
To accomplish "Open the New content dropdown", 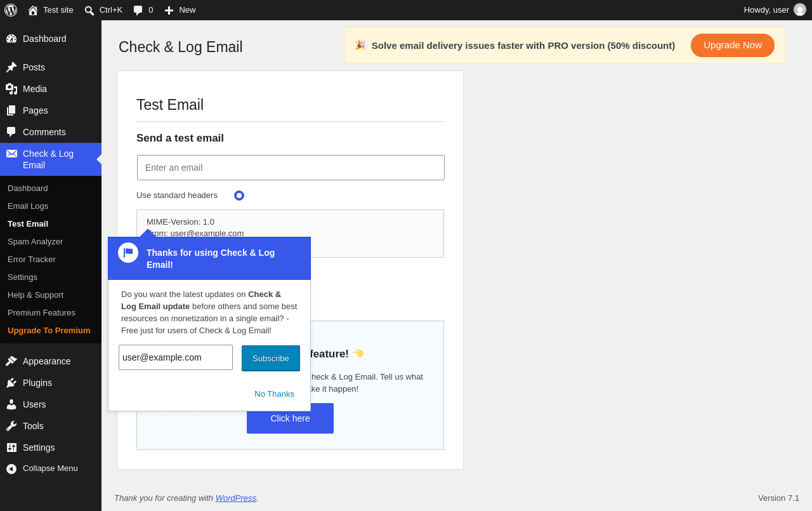I will [180, 10].
